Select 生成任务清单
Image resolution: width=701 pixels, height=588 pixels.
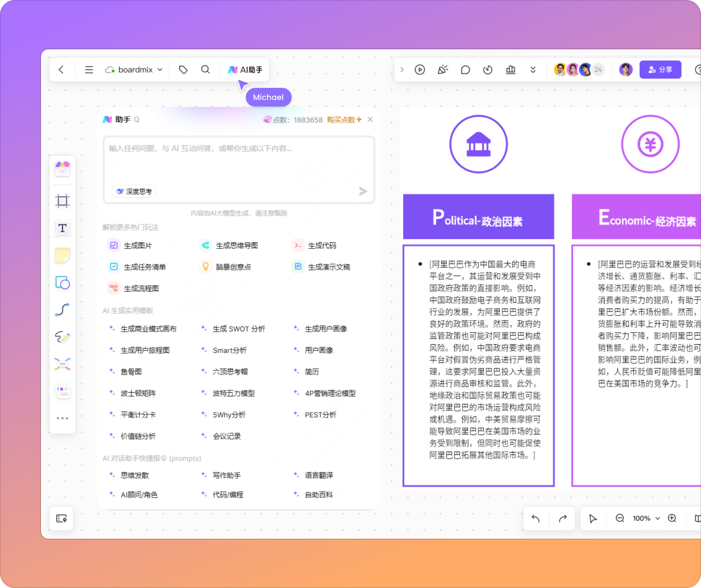point(137,267)
